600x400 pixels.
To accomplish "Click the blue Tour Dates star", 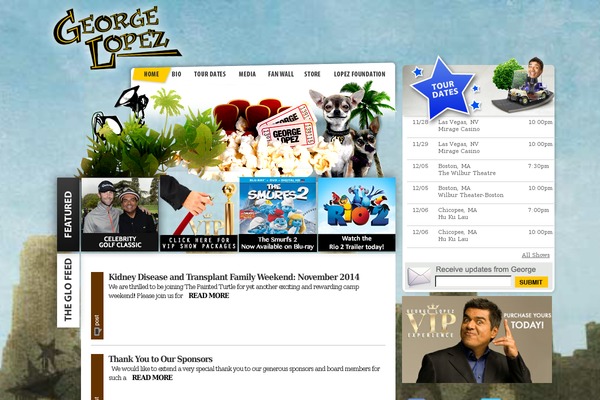I will click(443, 89).
